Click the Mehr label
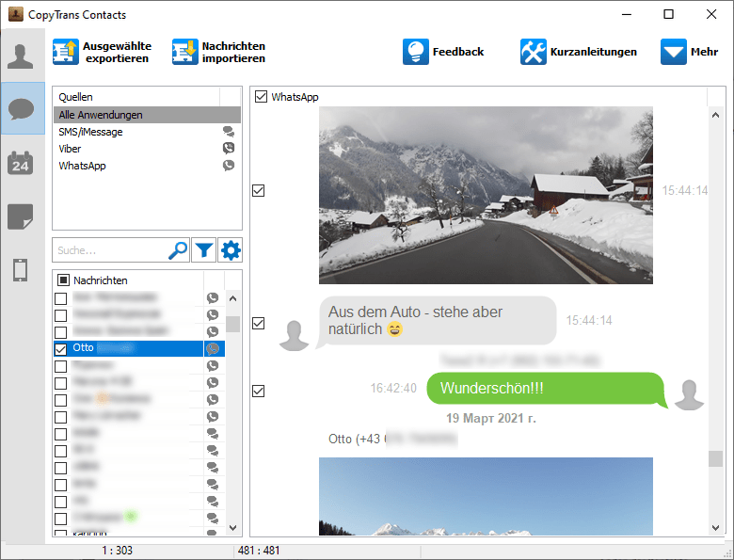The height and width of the screenshot is (560, 734). (704, 52)
